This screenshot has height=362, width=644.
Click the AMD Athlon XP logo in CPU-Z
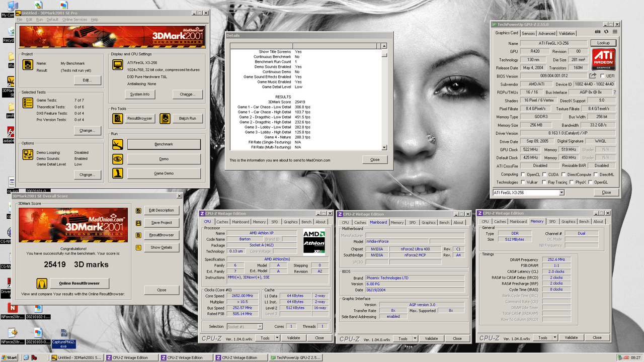[315, 241]
